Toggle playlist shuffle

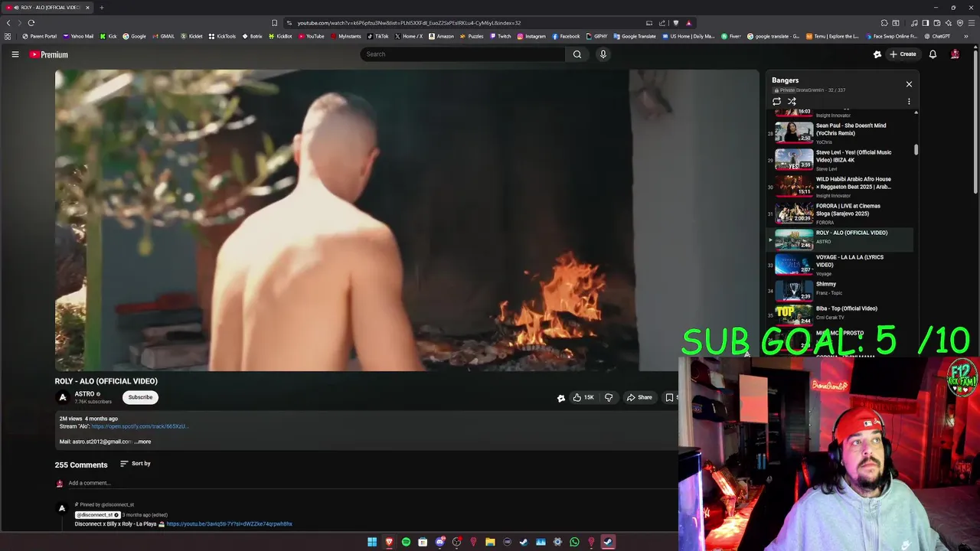[792, 101]
